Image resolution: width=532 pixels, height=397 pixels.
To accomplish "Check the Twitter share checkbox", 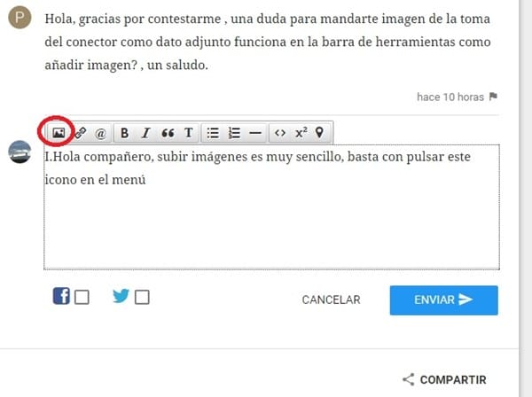I will click(x=142, y=297).
